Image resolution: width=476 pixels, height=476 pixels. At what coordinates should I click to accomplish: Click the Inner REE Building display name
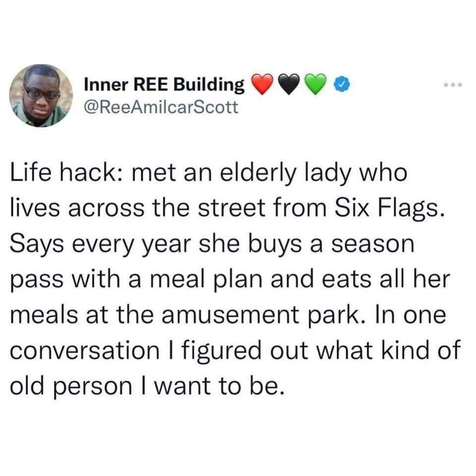pos(164,83)
